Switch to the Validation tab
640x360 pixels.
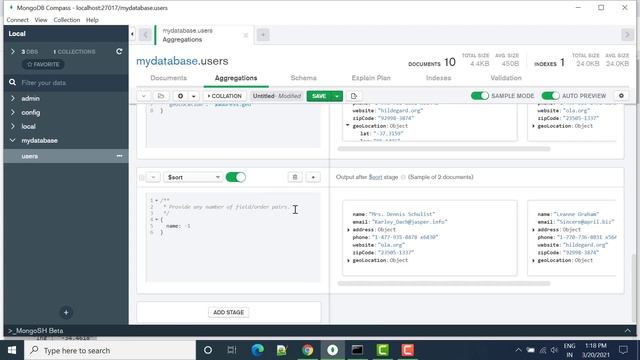click(506, 78)
